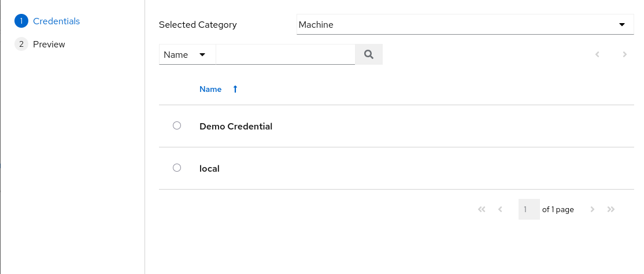Click the step 2 number badge
Viewport: 644px width, 274px height.
coord(21,45)
